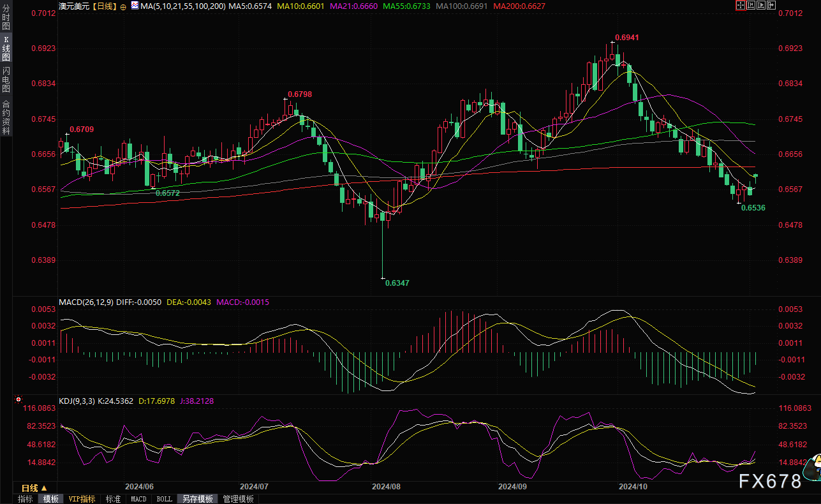
Task: Click the 管理模板 button
Action: [x=238, y=499]
